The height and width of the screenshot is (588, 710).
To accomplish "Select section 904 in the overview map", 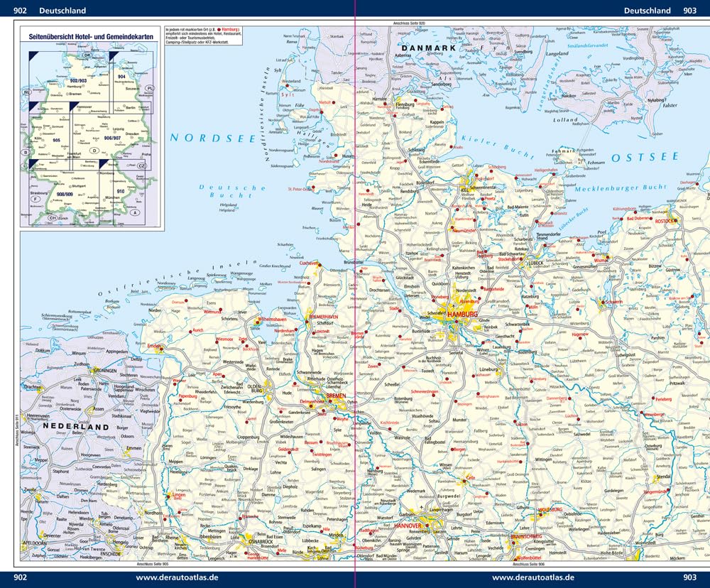I will 121,77.
